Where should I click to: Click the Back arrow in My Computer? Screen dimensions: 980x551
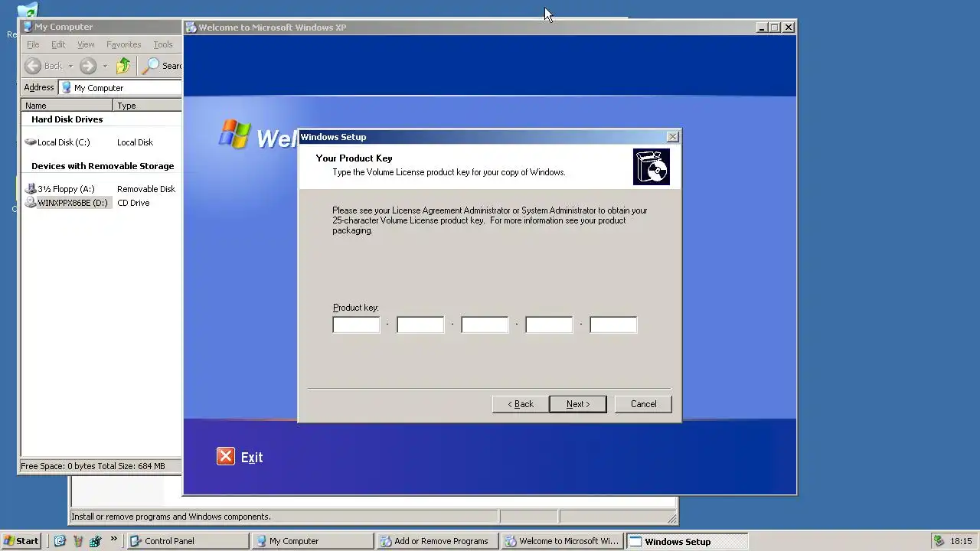click(44, 66)
